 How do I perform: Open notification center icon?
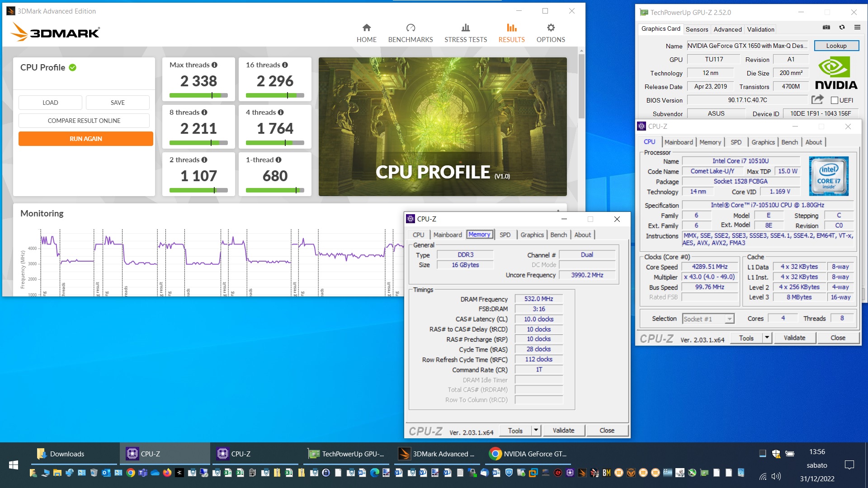point(849,465)
